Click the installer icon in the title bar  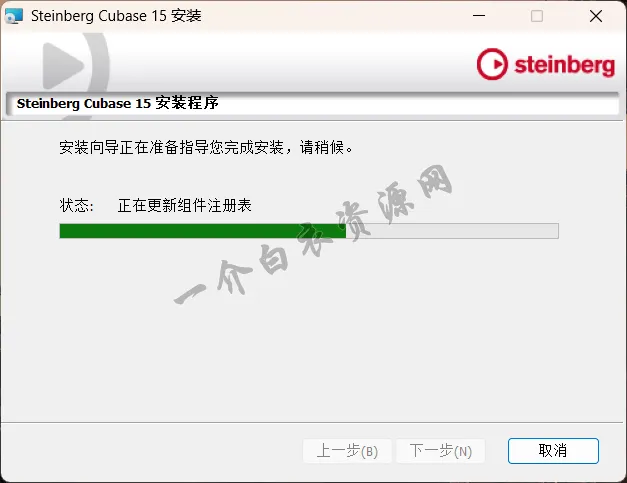(14, 16)
